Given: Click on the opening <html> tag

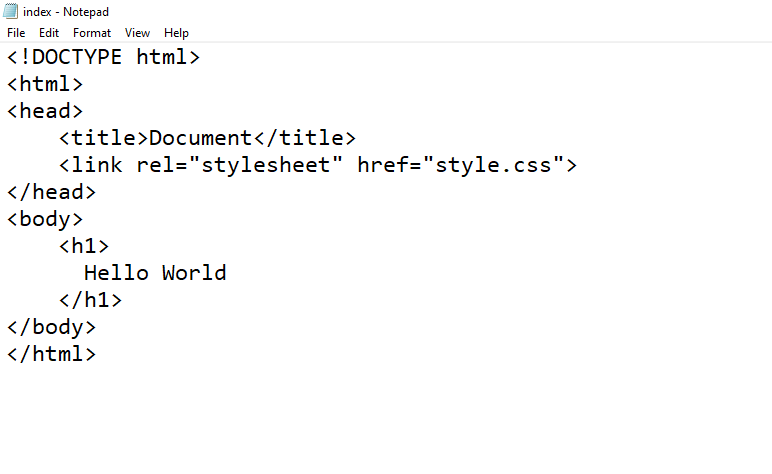Looking at the screenshot, I should [x=45, y=84].
